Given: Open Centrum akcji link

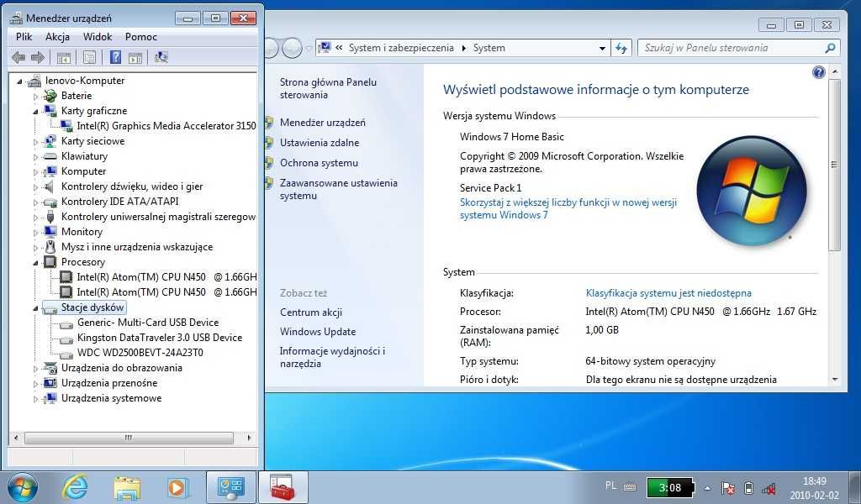Looking at the screenshot, I should coord(311,312).
